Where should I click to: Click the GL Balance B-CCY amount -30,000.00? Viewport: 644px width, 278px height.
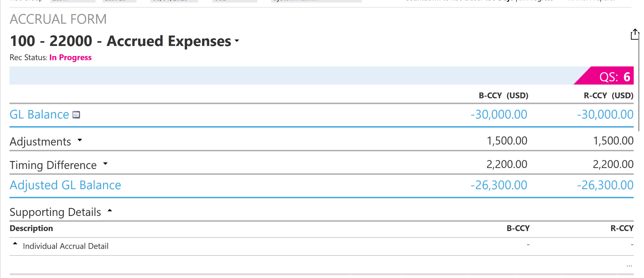[x=499, y=115]
